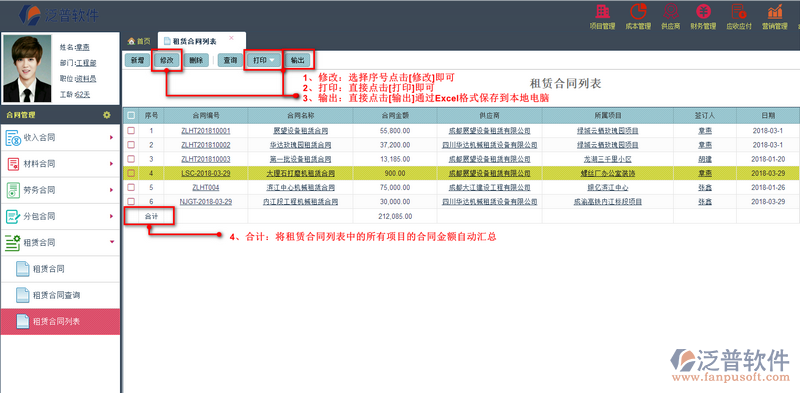Toggle the select-all checkbox in table header

[x=131, y=116]
